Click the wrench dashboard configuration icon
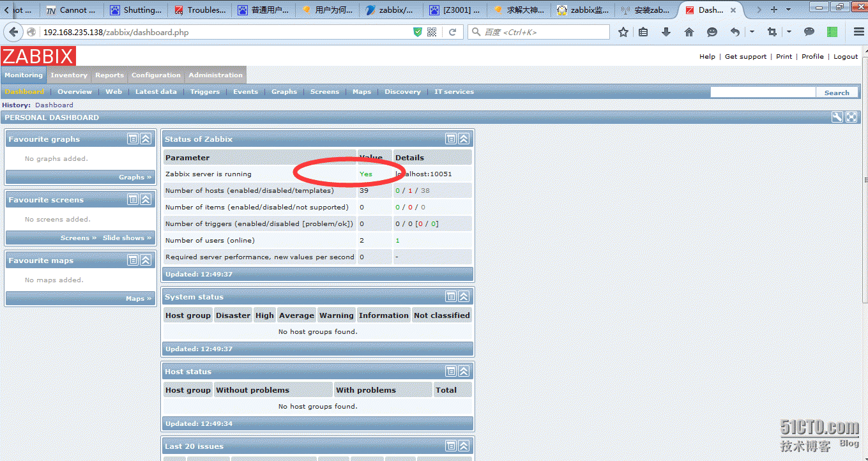 [837, 117]
